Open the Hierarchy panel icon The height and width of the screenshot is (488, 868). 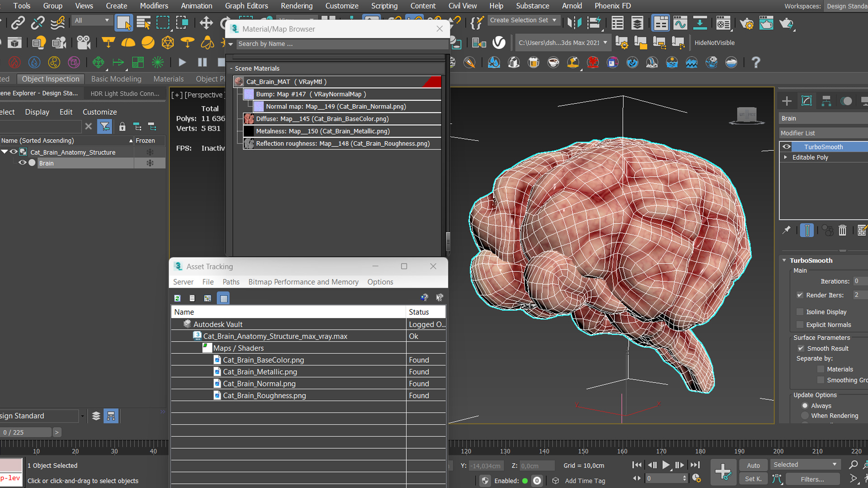pos(826,101)
